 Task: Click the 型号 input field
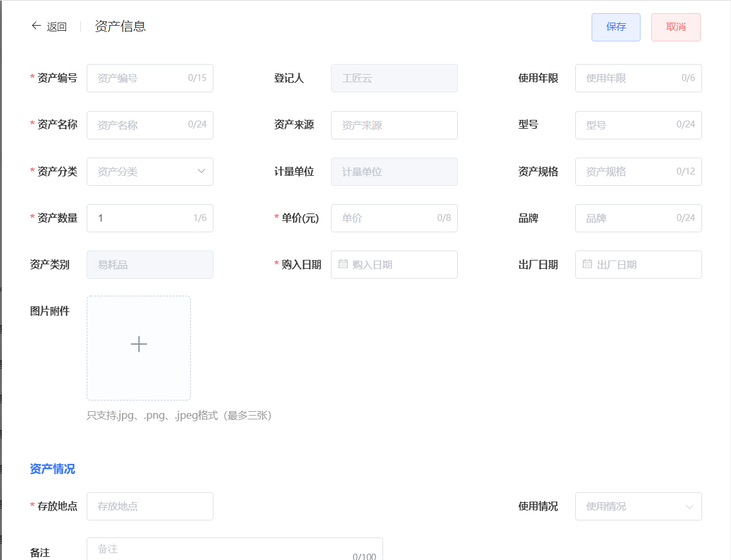point(638,125)
